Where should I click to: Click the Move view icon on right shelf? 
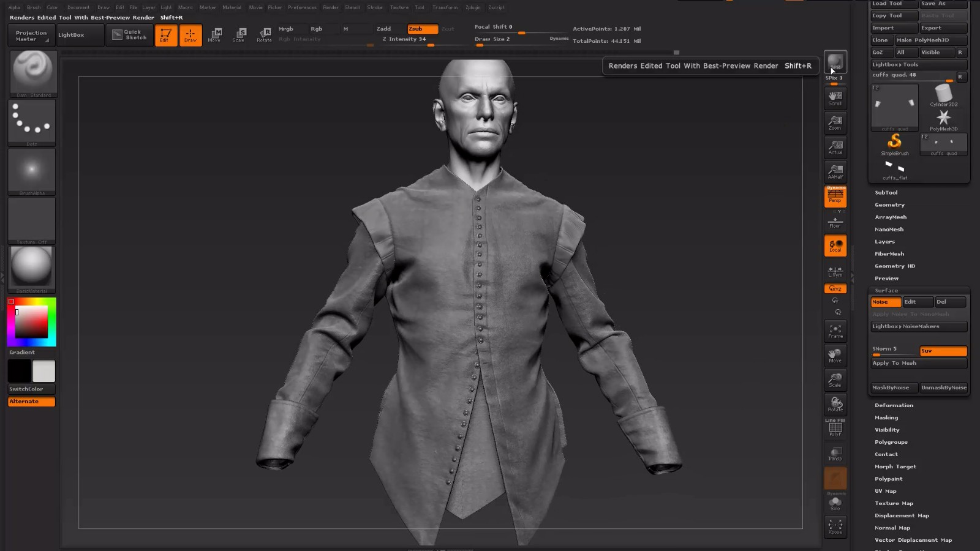(x=835, y=356)
